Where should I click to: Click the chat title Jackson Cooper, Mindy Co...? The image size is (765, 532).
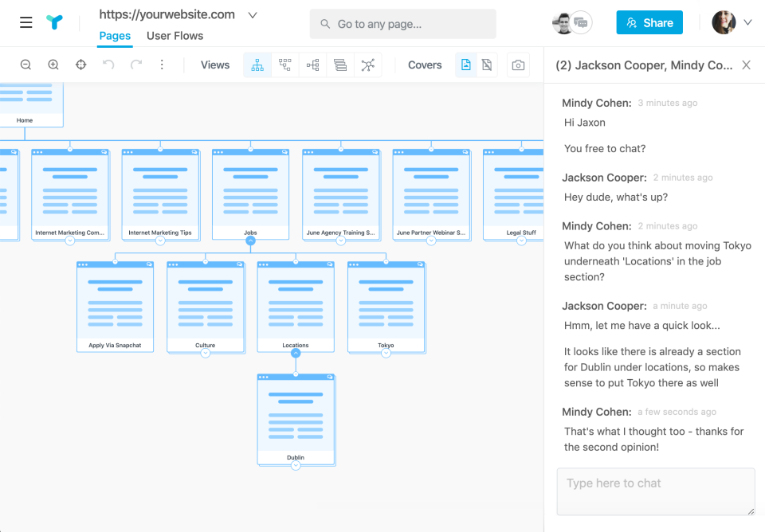(x=644, y=65)
